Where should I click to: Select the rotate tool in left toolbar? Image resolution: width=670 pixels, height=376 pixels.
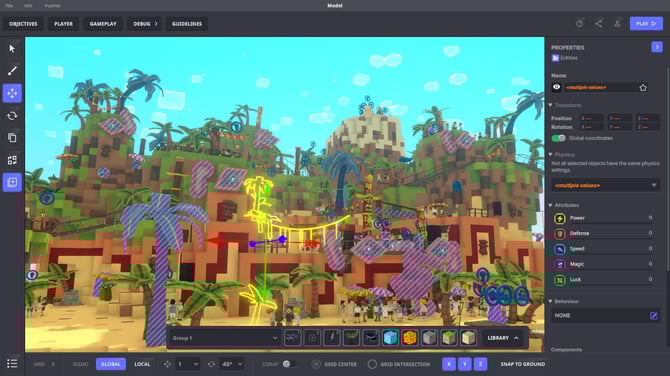point(12,115)
